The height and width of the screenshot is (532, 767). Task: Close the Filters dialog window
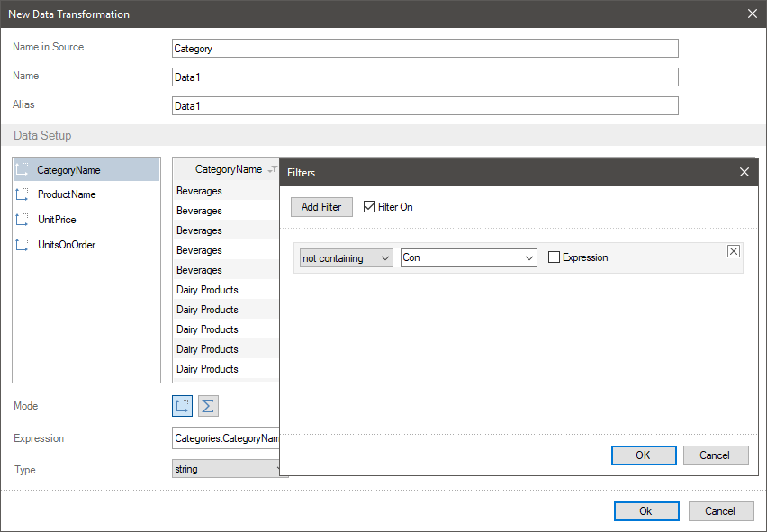(744, 172)
